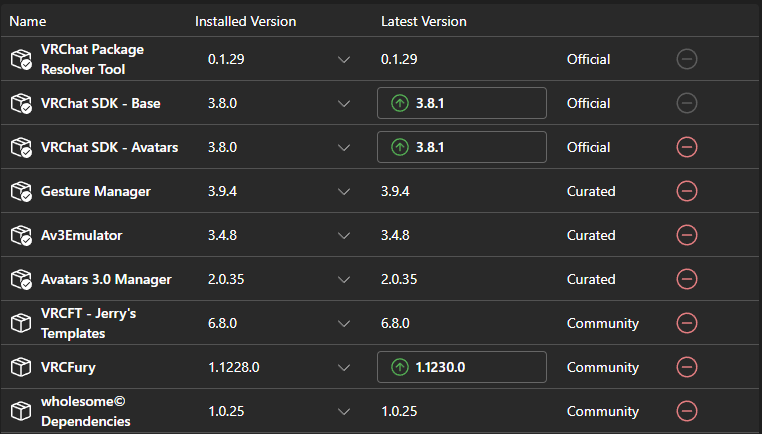Image resolution: width=762 pixels, height=434 pixels.
Task: Remove the Gesture Manager package
Action: tap(687, 191)
